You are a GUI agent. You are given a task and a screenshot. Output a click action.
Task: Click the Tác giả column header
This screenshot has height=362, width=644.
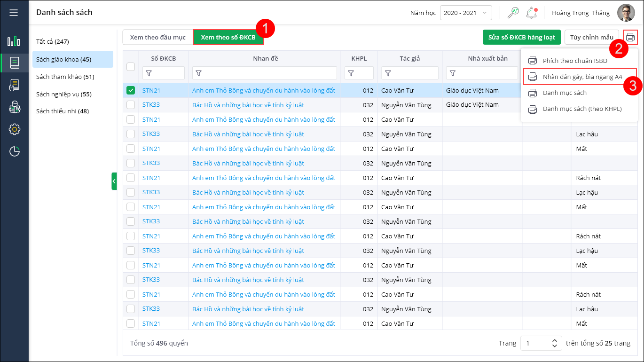click(x=410, y=58)
